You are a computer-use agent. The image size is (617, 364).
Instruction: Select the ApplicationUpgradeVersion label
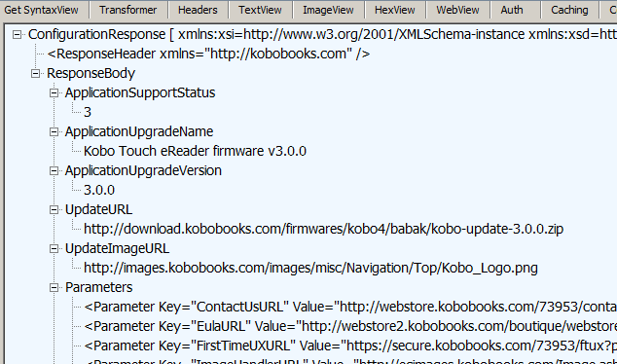tap(143, 170)
